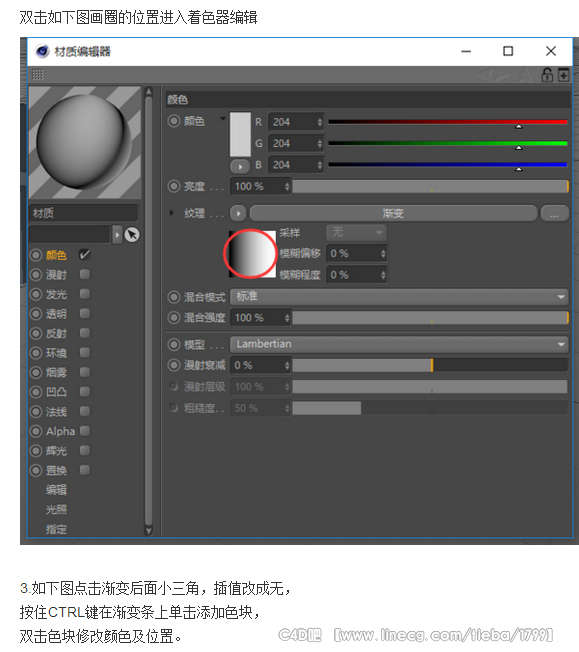Open color mode triangle beside 颜色 label
Image resolution: width=579 pixels, height=652 pixels.
tap(223, 119)
